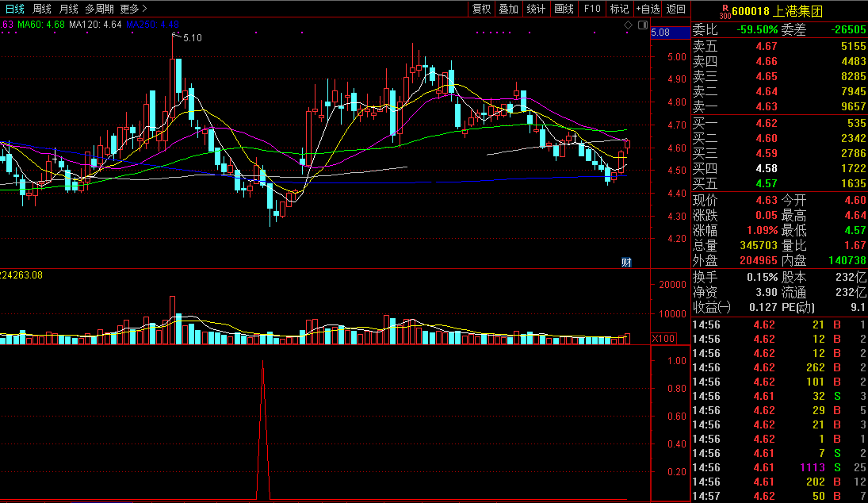Select the 14:56 trade with volume 262
The height and width of the screenshot is (503, 868).
(x=779, y=368)
